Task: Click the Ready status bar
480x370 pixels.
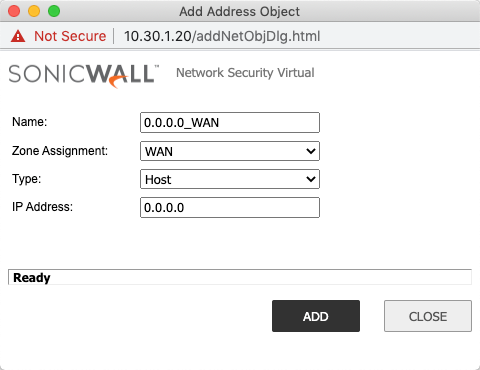Action: coord(240,277)
